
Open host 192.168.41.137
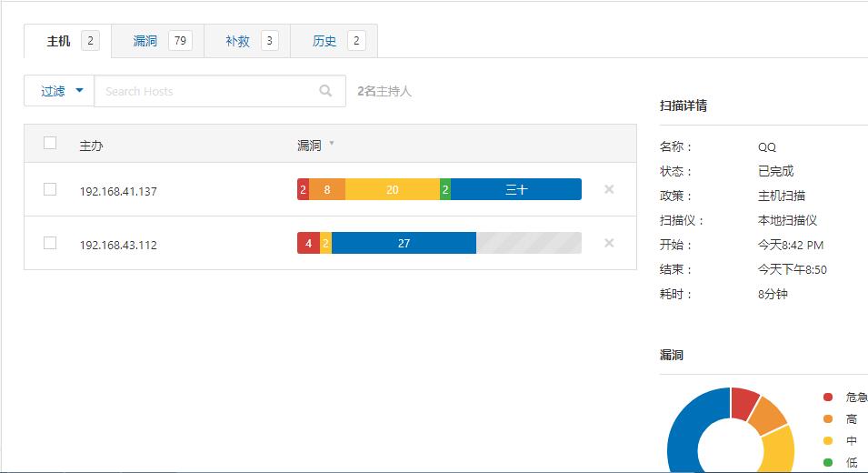pos(118,192)
